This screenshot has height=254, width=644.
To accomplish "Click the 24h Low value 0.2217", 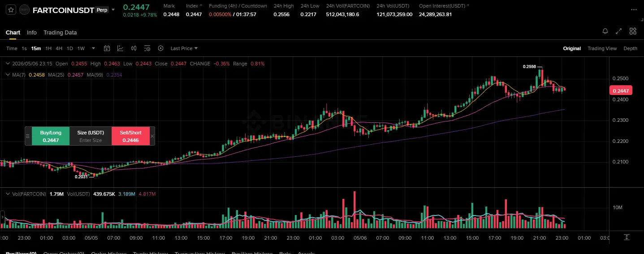I will 308,14.
